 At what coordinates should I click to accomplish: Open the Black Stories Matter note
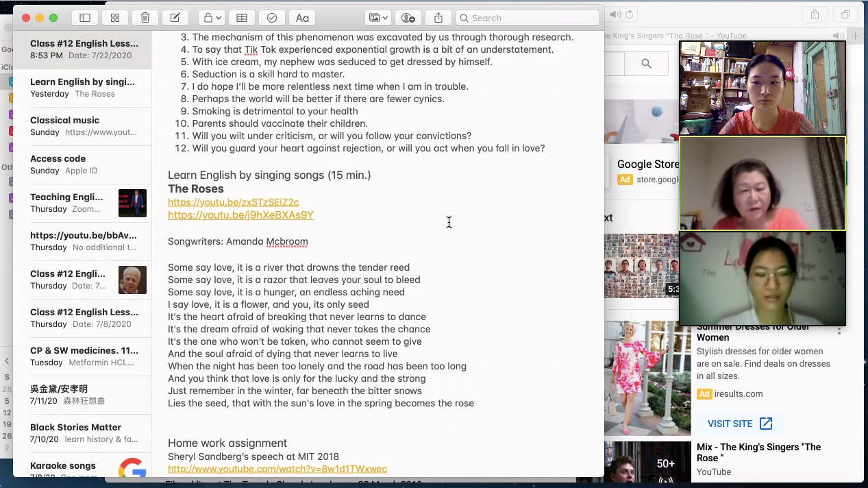(x=84, y=433)
